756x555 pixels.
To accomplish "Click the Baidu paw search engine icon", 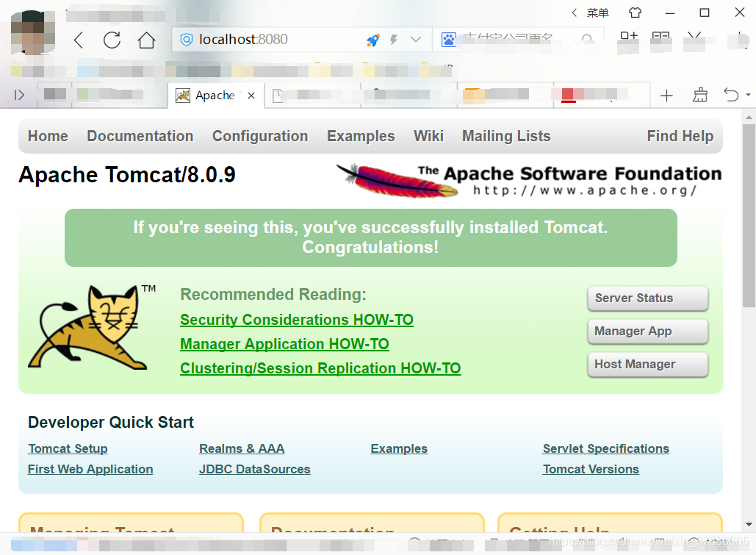I will [448, 40].
